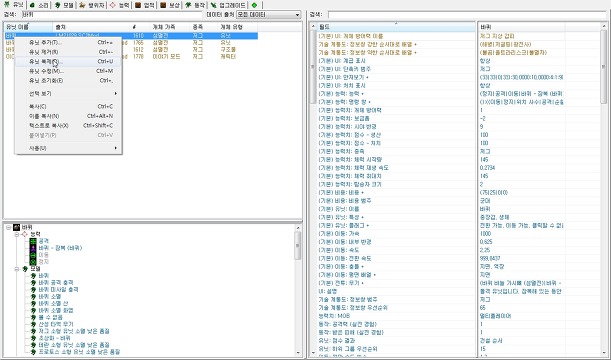Open the 행위자 (actor) tab

point(91,5)
